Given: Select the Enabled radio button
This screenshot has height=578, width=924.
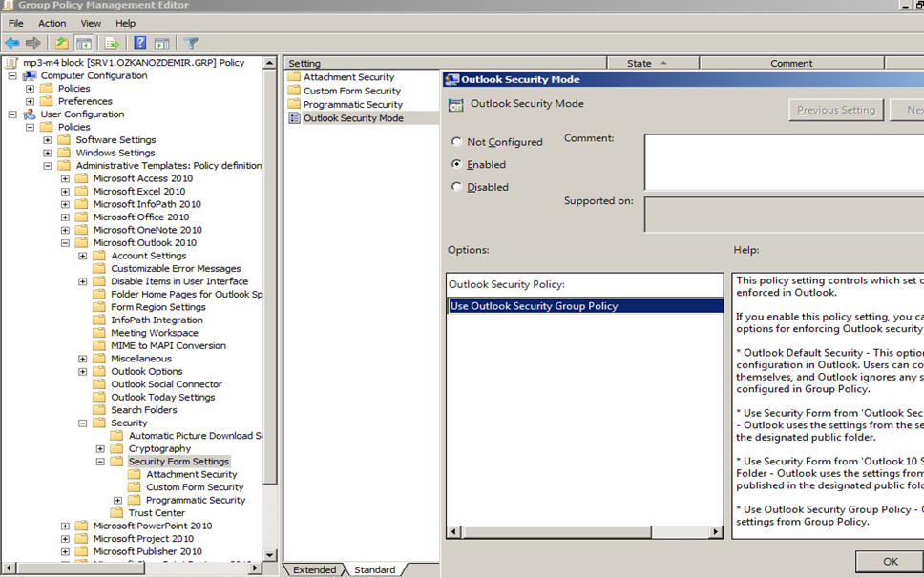Looking at the screenshot, I should 456,164.
